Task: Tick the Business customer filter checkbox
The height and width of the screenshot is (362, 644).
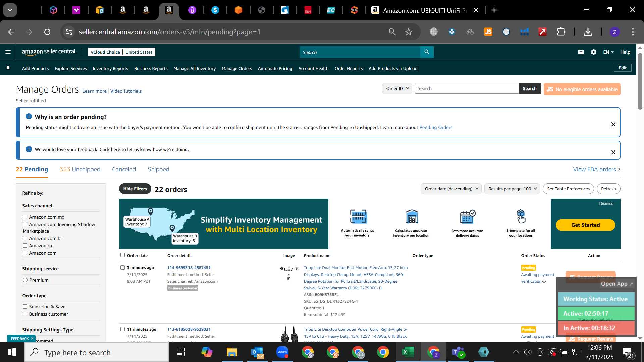Action: (x=25, y=314)
